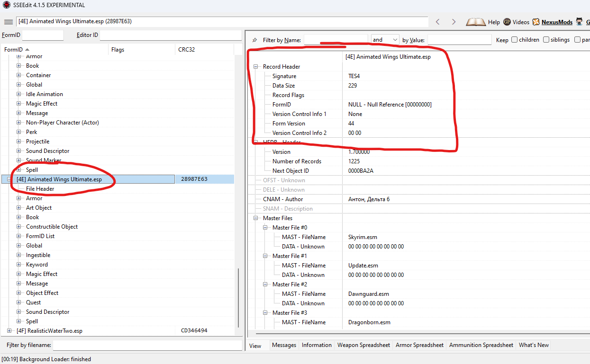The image size is (590, 364).
Task: Sort by the CRC32 column header
Action: click(204, 50)
